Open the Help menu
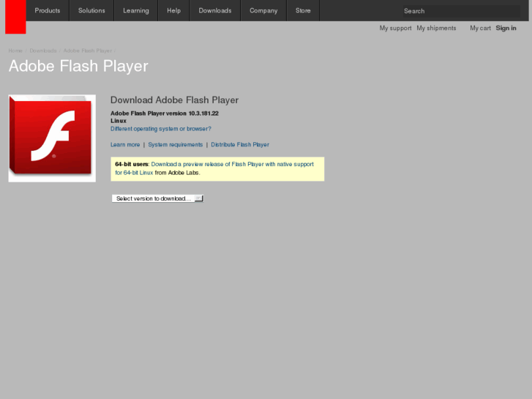Image resolution: width=532 pixels, height=399 pixels. click(173, 10)
